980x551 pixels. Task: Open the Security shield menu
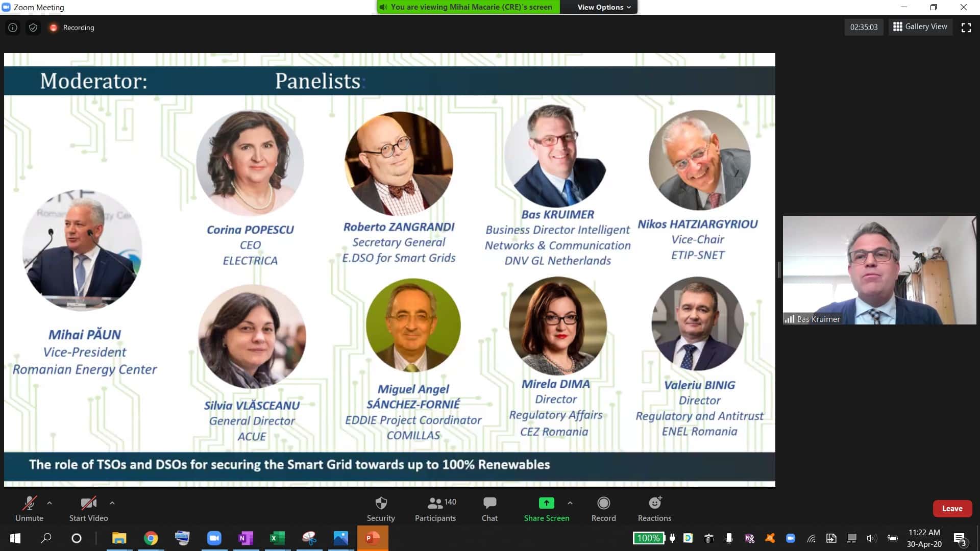tap(381, 509)
